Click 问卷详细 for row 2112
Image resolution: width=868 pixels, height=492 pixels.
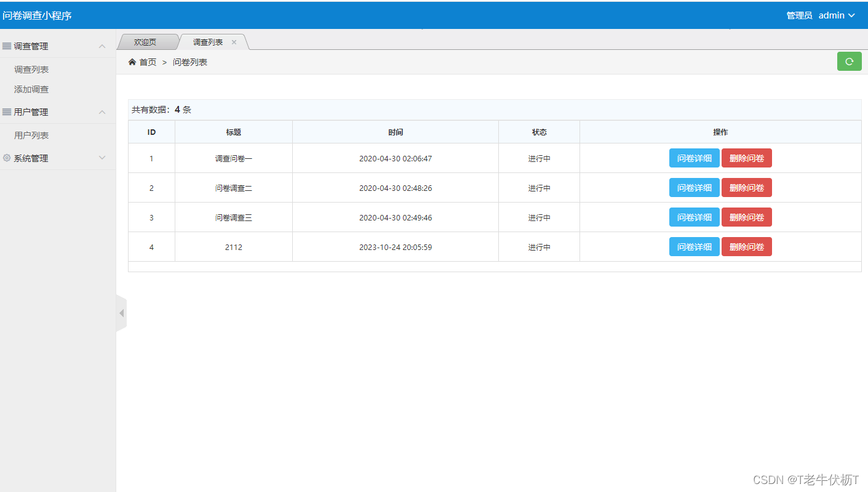(694, 247)
